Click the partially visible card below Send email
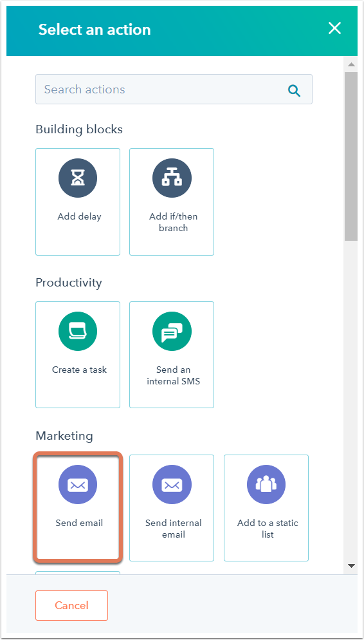The image size is (364, 640). (x=78, y=573)
